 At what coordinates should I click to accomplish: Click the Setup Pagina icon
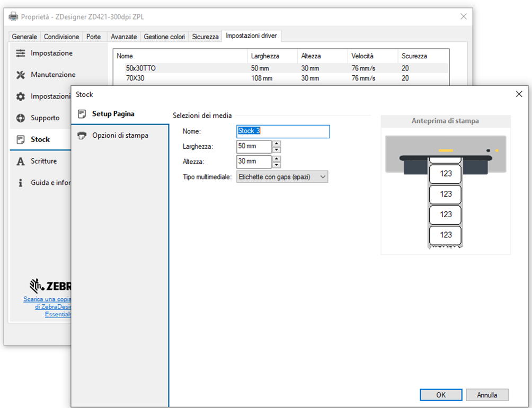[x=82, y=114]
